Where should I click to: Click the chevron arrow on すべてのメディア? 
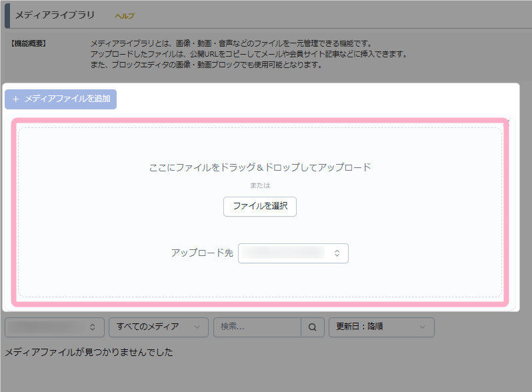[x=197, y=327]
